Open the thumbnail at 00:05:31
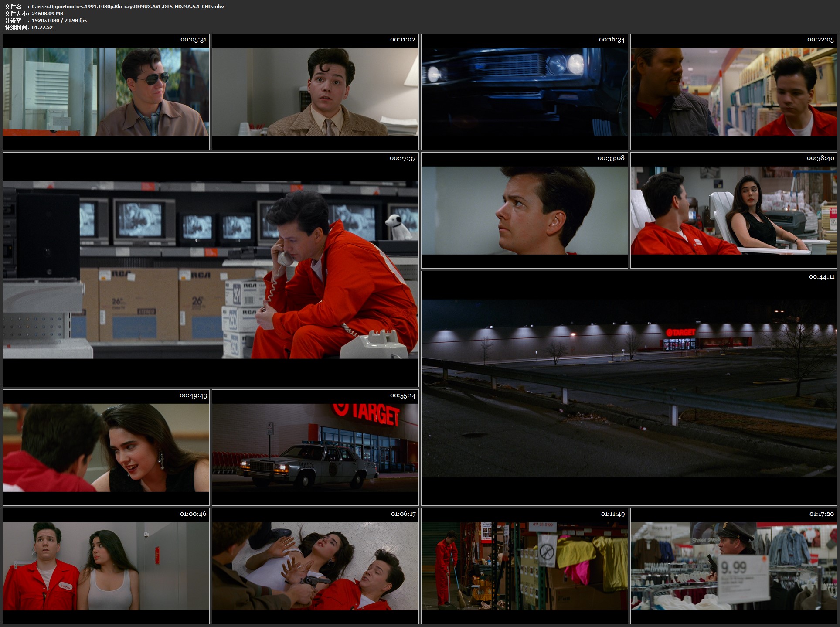Screen dimensions: 840x627 [x=106, y=92]
